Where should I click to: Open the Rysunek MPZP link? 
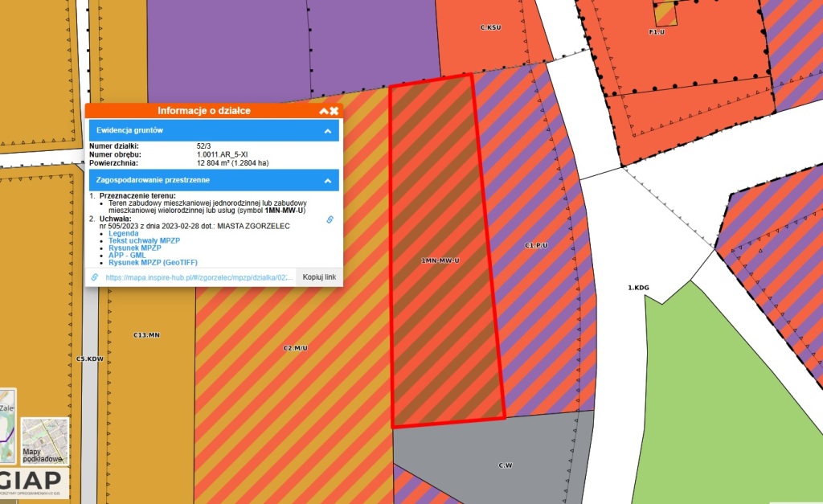coord(134,248)
